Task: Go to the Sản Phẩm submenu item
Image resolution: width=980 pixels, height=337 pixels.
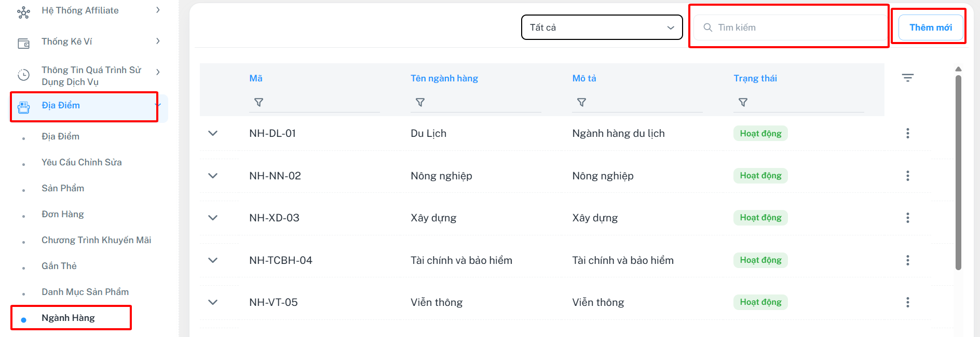Action: pyautogui.click(x=63, y=188)
